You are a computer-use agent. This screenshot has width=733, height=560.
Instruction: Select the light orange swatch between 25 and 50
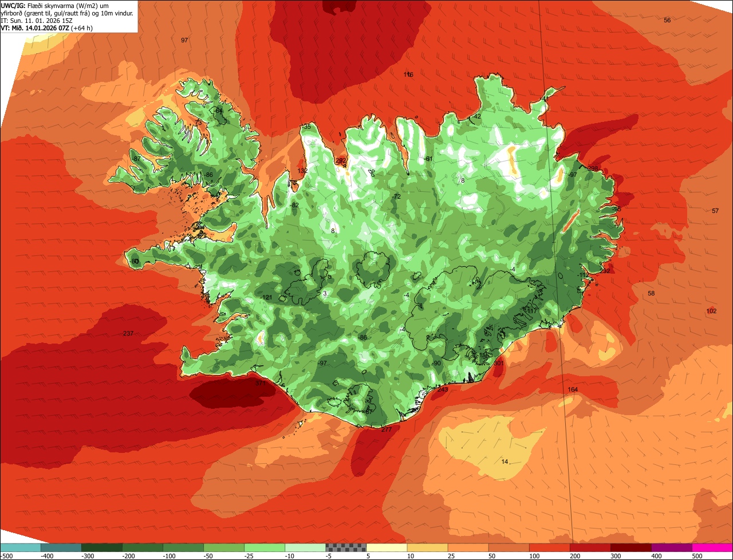[468, 547]
